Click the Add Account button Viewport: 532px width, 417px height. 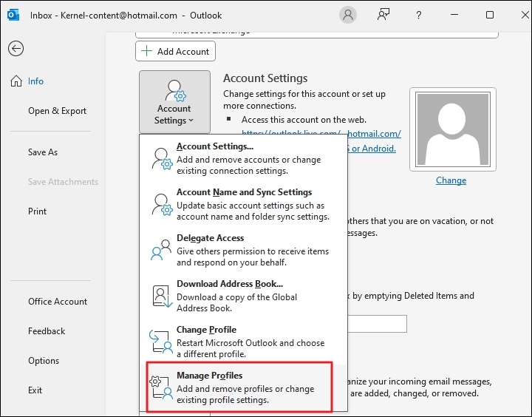tap(175, 51)
